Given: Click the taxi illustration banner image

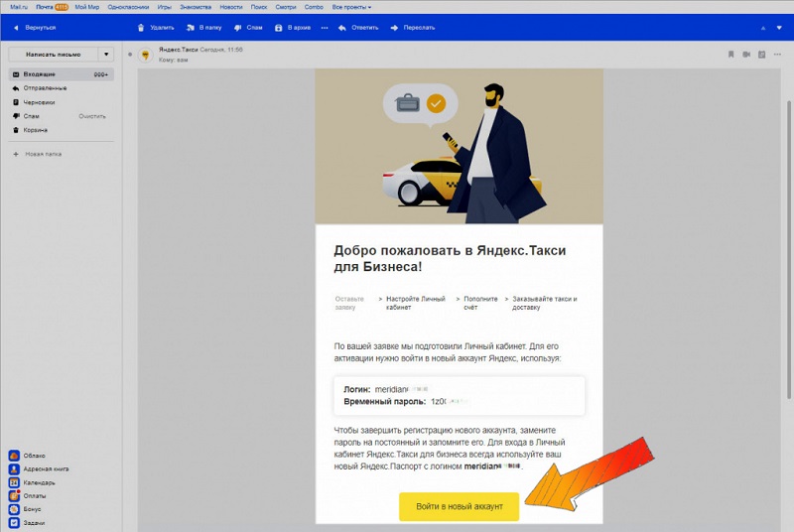Looking at the screenshot, I should [x=460, y=146].
